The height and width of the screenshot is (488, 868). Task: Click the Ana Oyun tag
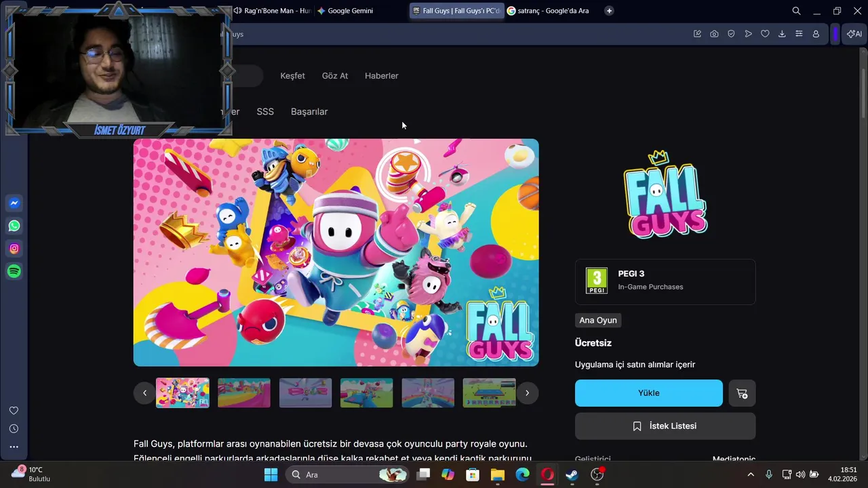pos(598,321)
